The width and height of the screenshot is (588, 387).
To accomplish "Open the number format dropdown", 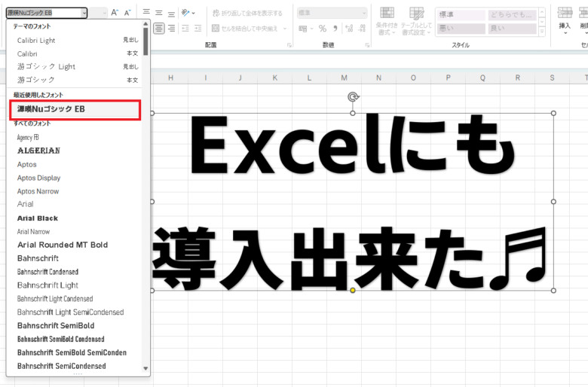I will 363,13.
